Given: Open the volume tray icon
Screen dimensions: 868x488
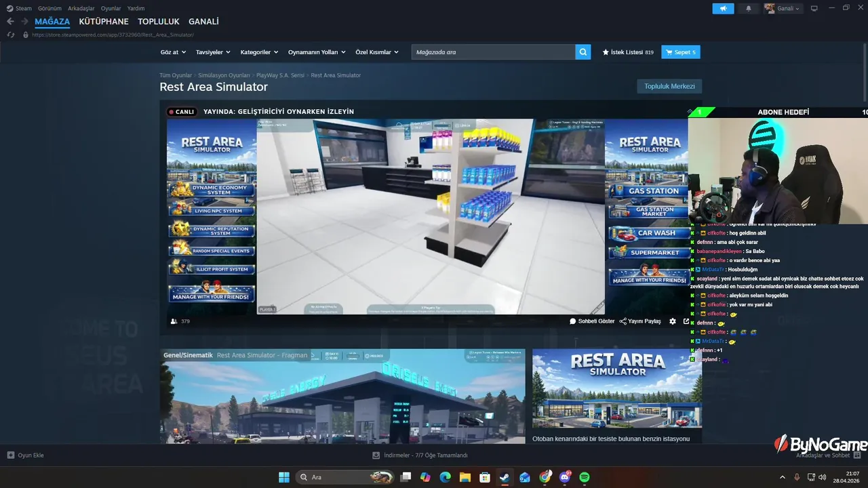Looking at the screenshot, I should (x=823, y=477).
